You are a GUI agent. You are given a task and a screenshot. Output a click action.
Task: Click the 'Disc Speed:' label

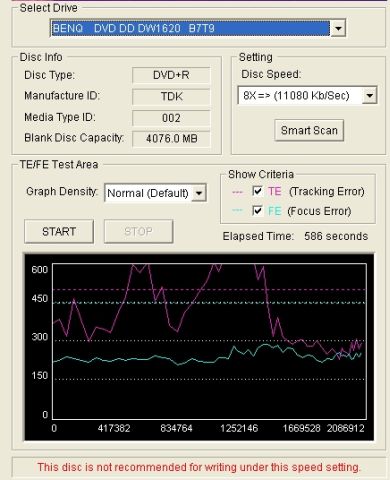271,74
